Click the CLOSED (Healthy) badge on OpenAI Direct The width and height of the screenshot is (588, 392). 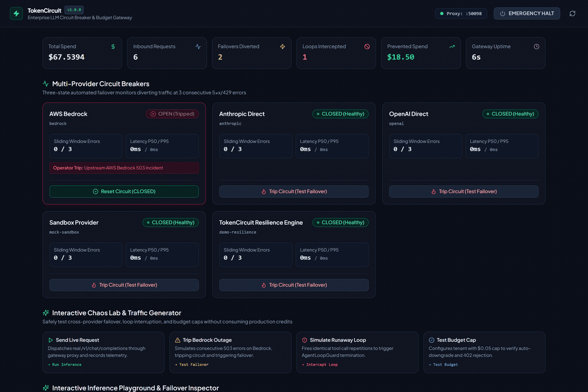coord(510,114)
